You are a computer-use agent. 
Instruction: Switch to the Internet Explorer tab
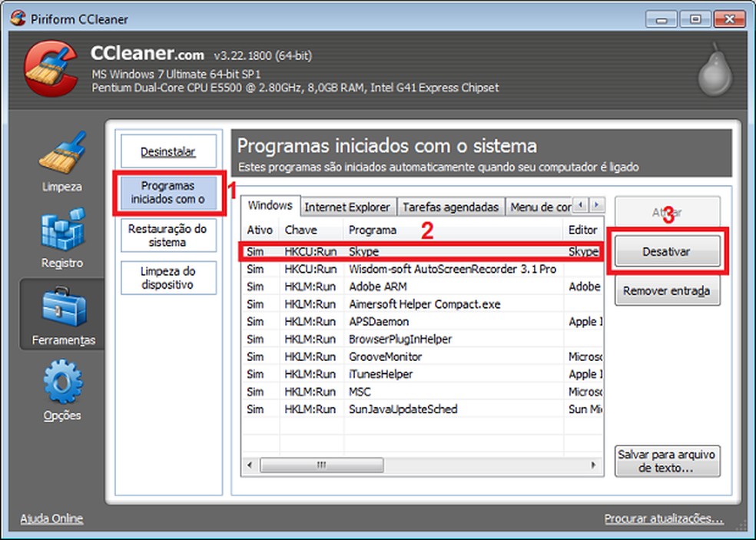click(x=347, y=207)
